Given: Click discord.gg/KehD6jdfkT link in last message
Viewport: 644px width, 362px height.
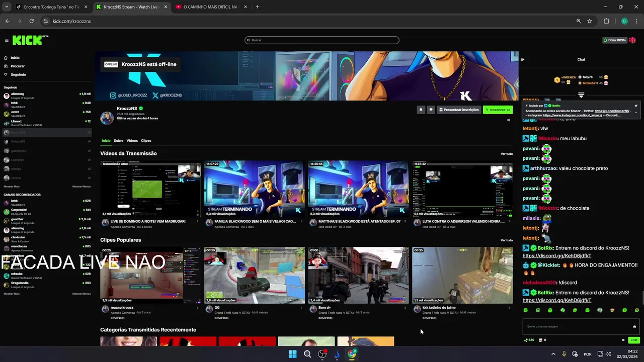Looking at the screenshot, I should (557, 300).
